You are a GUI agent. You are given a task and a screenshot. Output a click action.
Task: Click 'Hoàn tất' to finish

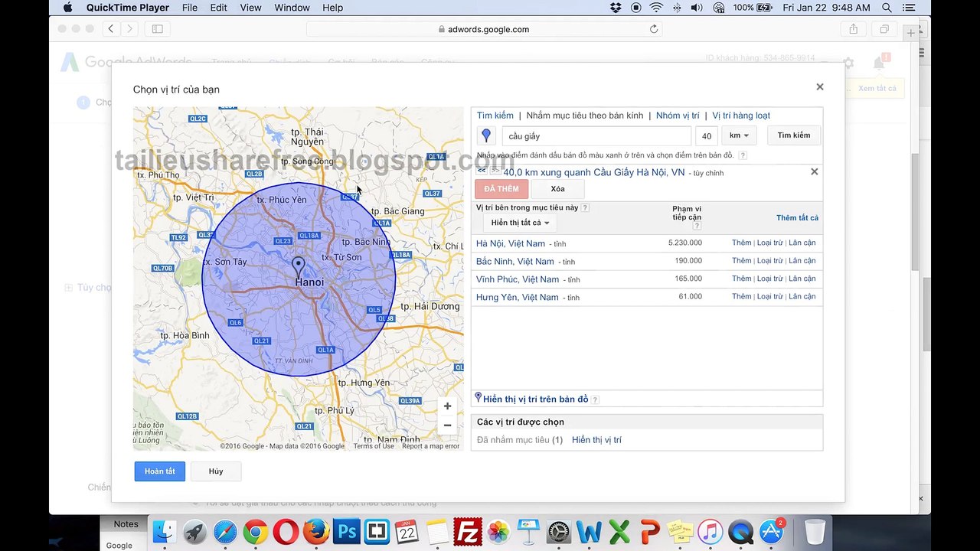160,471
